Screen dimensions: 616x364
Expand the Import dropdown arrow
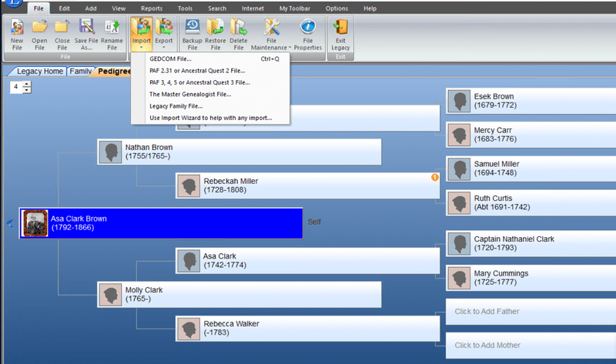(142, 48)
